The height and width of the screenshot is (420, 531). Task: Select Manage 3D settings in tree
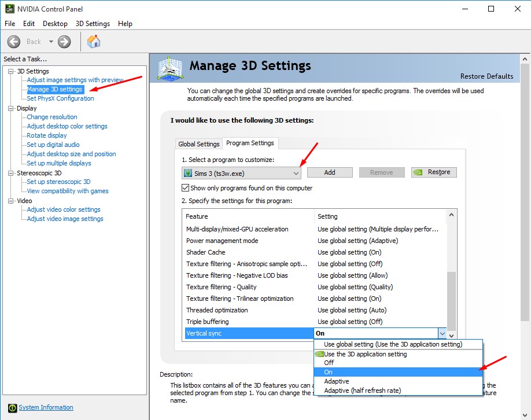[54, 89]
